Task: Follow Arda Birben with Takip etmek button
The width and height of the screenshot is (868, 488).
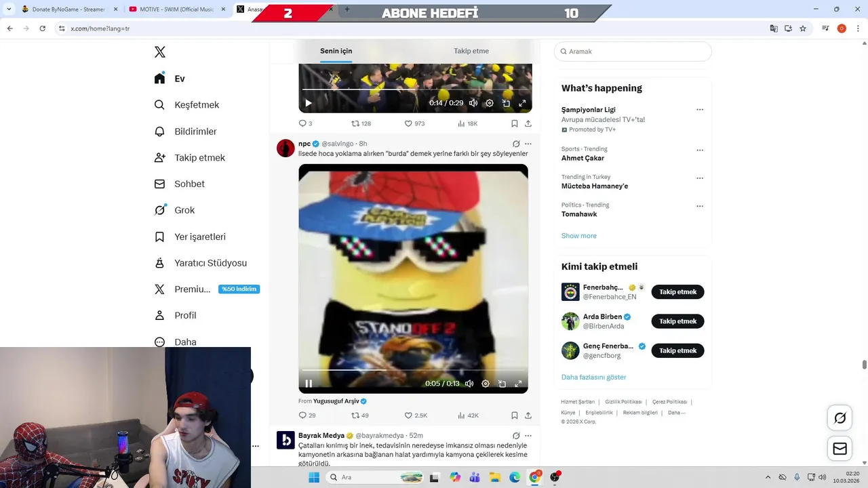Action: pyautogui.click(x=677, y=321)
